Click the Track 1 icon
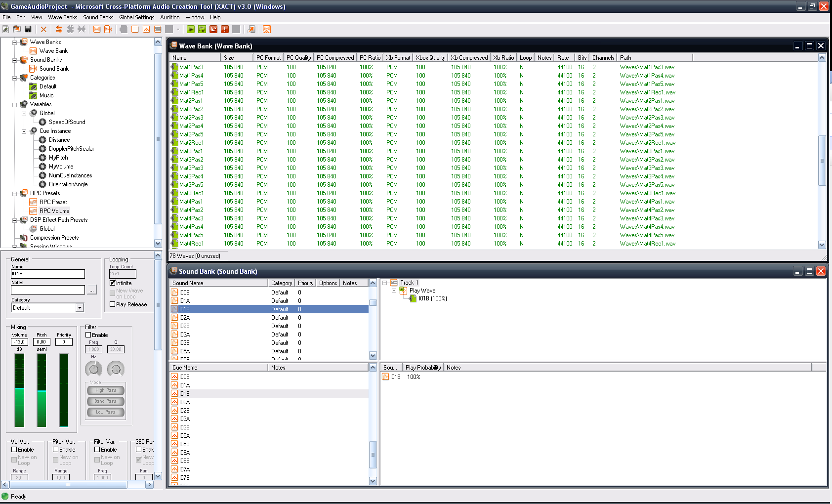The width and height of the screenshot is (832, 504). [x=394, y=283]
